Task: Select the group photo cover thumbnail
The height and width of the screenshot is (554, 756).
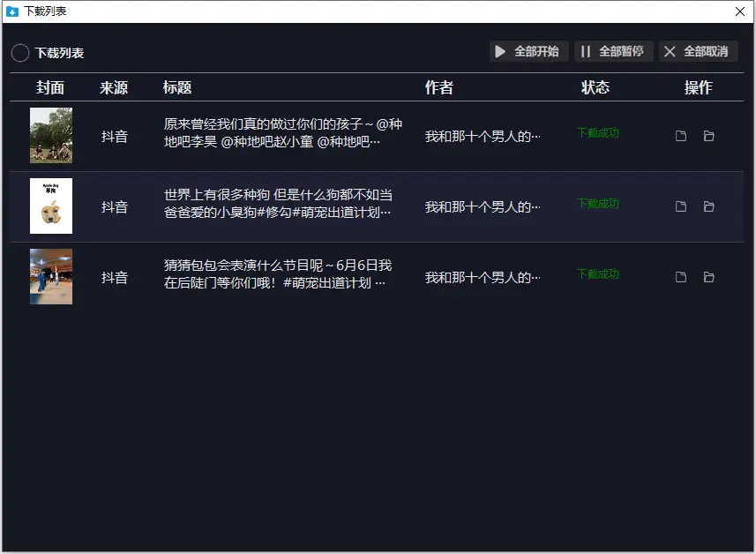Action: [x=51, y=136]
